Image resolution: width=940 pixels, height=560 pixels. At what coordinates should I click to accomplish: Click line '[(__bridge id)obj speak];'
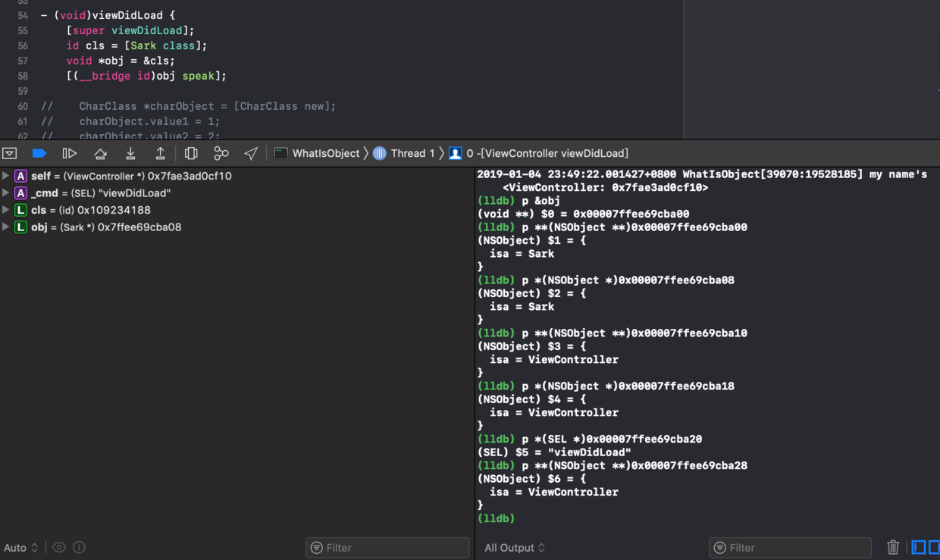point(146,76)
